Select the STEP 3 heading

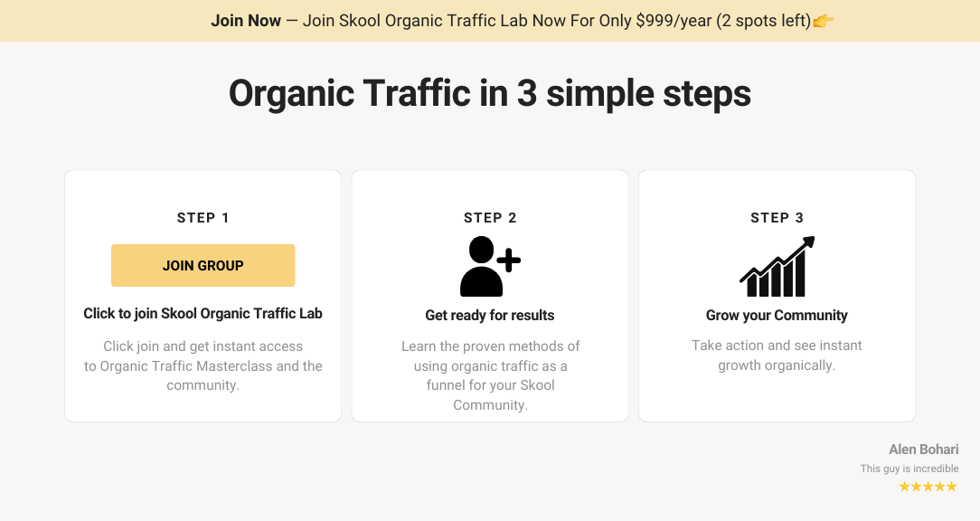click(777, 218)
